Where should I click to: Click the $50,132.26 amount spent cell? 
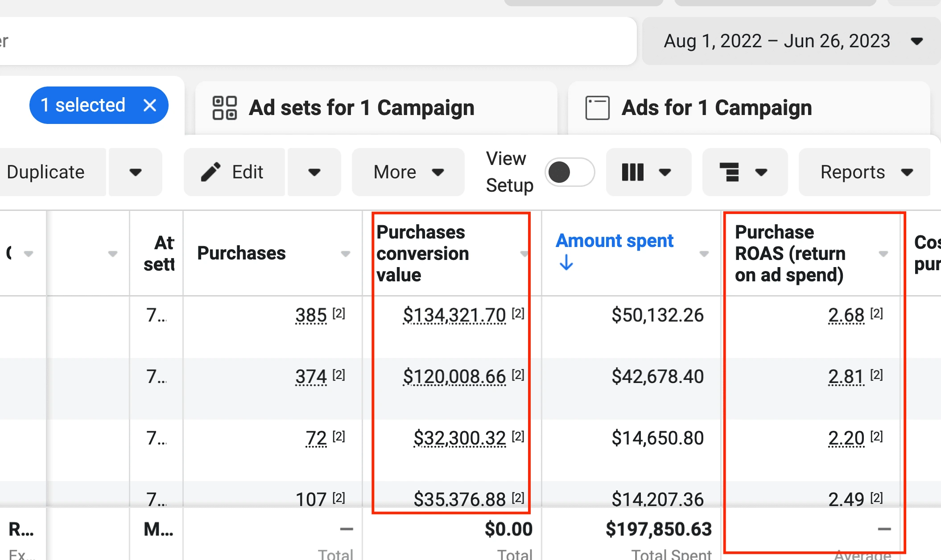point(657,315)
